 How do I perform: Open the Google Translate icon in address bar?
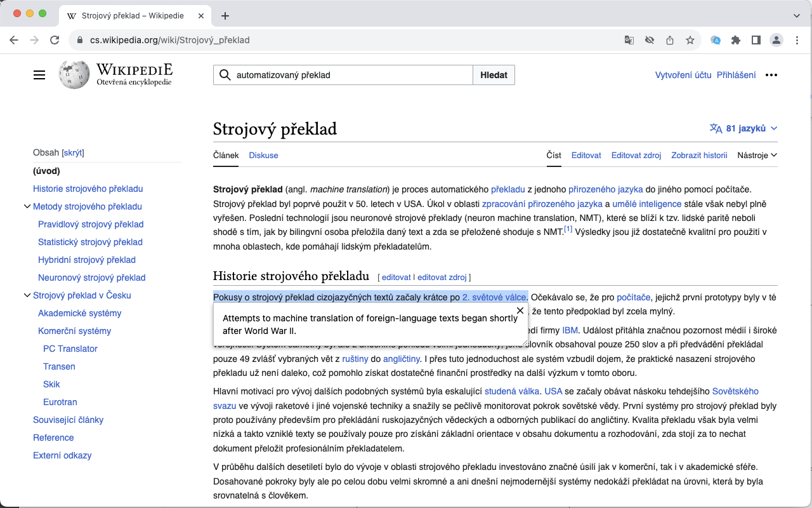click(x=629, y=39)
